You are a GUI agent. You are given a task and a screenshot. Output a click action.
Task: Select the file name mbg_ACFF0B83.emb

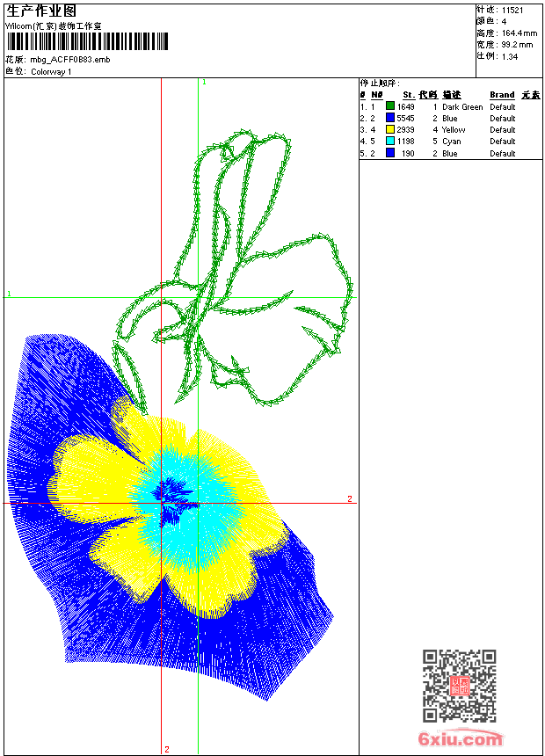click(x=70, y=60)
